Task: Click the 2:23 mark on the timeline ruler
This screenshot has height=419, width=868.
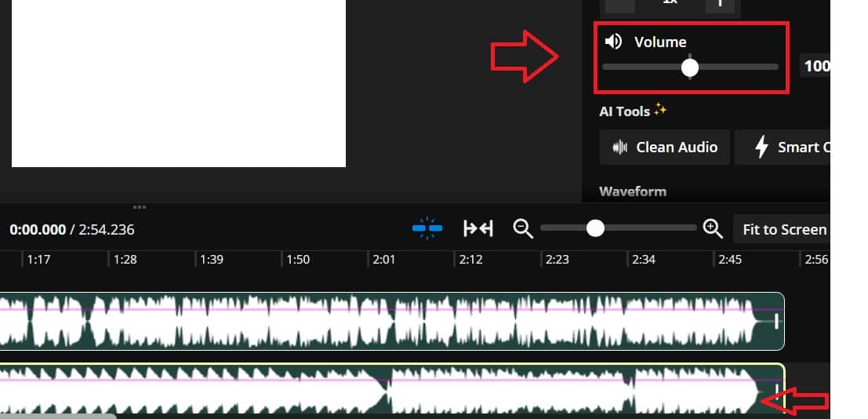Action: point(557,260)
